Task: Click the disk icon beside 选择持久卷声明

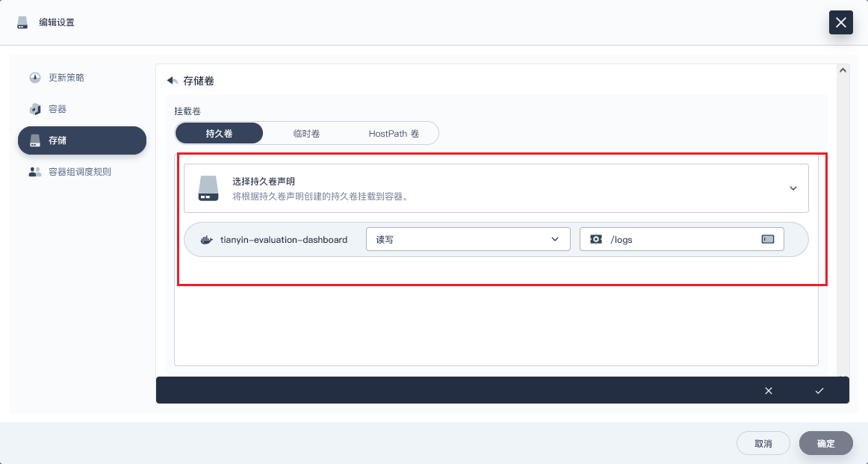Action: tap(208, 188)
